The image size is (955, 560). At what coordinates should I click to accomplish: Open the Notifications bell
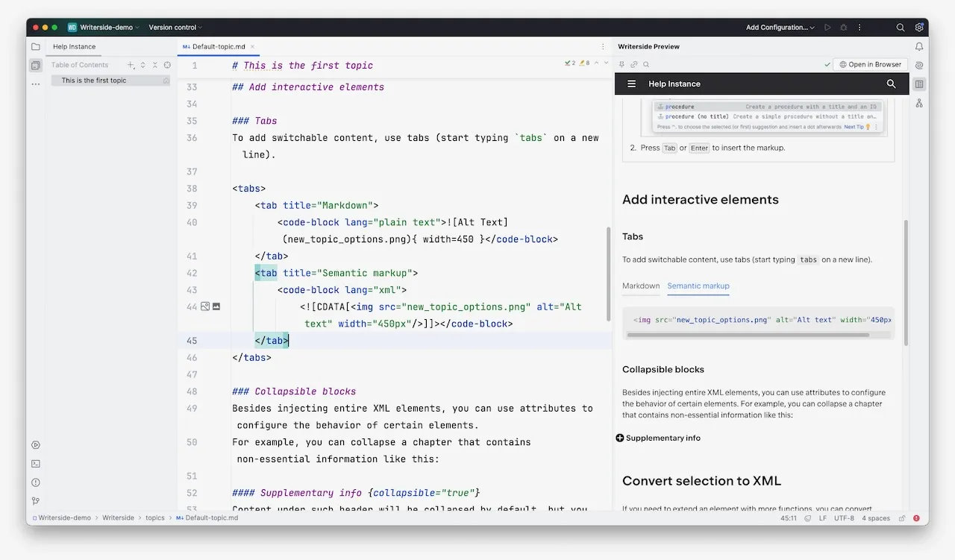(919, 47)
